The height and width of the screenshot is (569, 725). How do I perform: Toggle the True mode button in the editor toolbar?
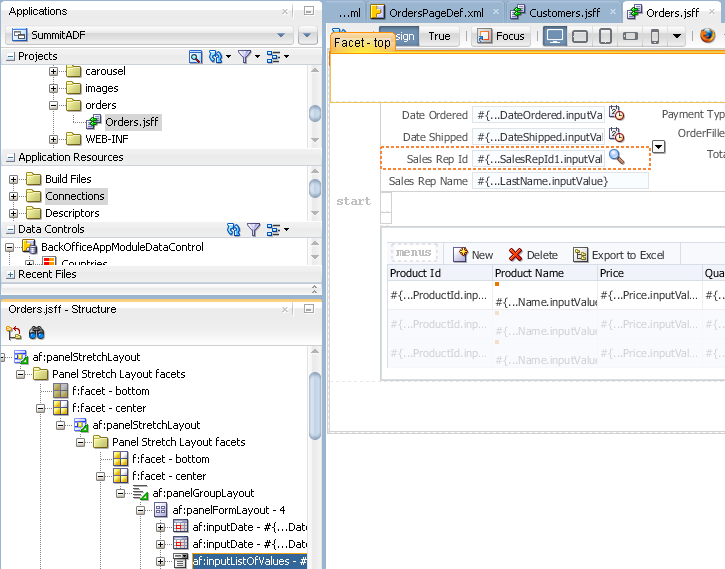pyautogui.click(x=439, y=36)
